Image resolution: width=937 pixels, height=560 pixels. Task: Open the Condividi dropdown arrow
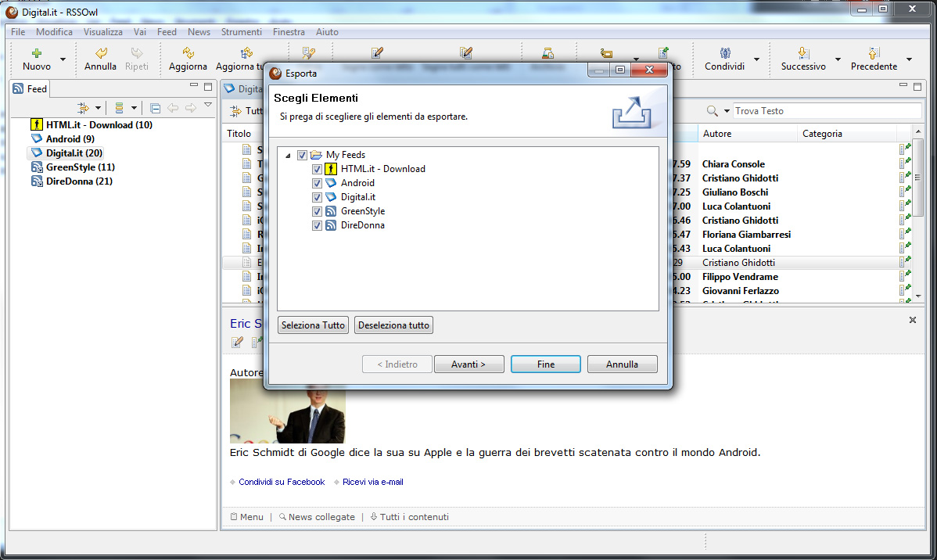(756, 59)
